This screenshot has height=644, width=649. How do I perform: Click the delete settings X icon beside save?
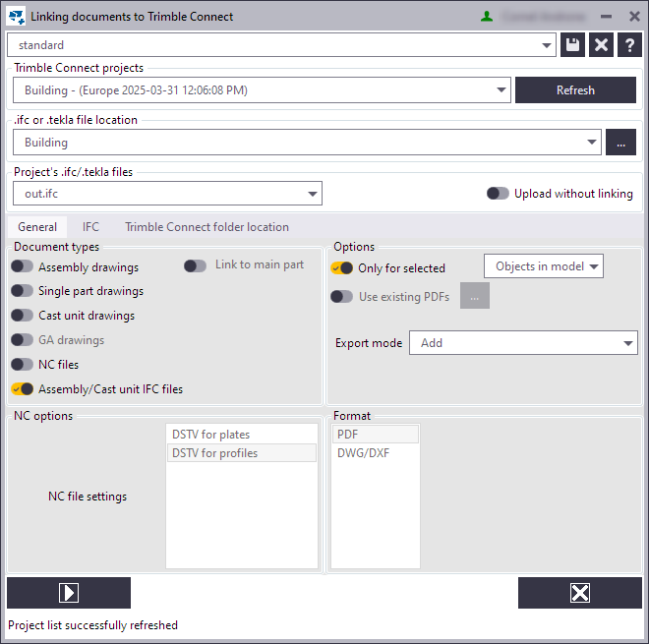(601, 44)
